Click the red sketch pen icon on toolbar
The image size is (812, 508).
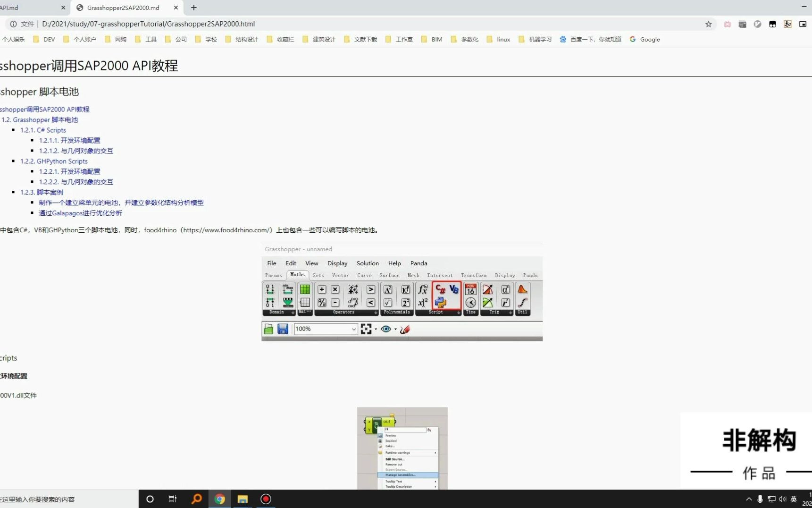pyautogui.click(x=405, y=329)
